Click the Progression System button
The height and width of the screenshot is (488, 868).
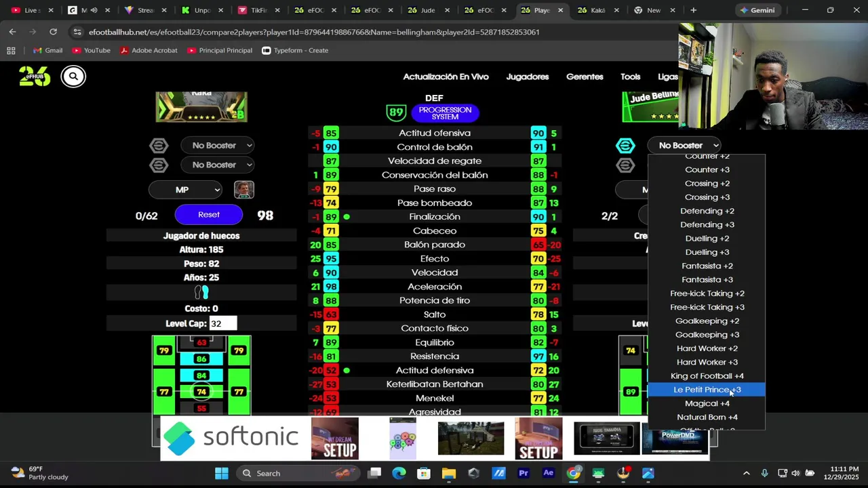coord(445,113)
